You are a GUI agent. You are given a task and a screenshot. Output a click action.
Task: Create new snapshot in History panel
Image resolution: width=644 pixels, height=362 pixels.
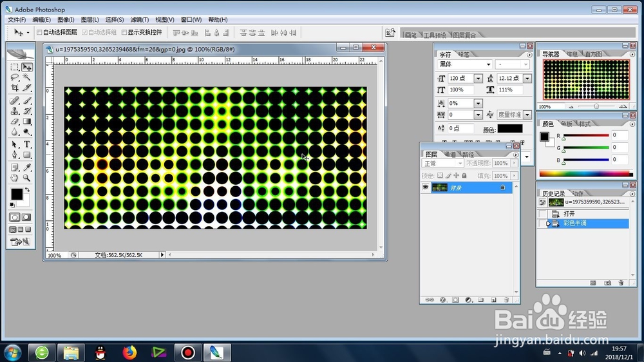607,283
